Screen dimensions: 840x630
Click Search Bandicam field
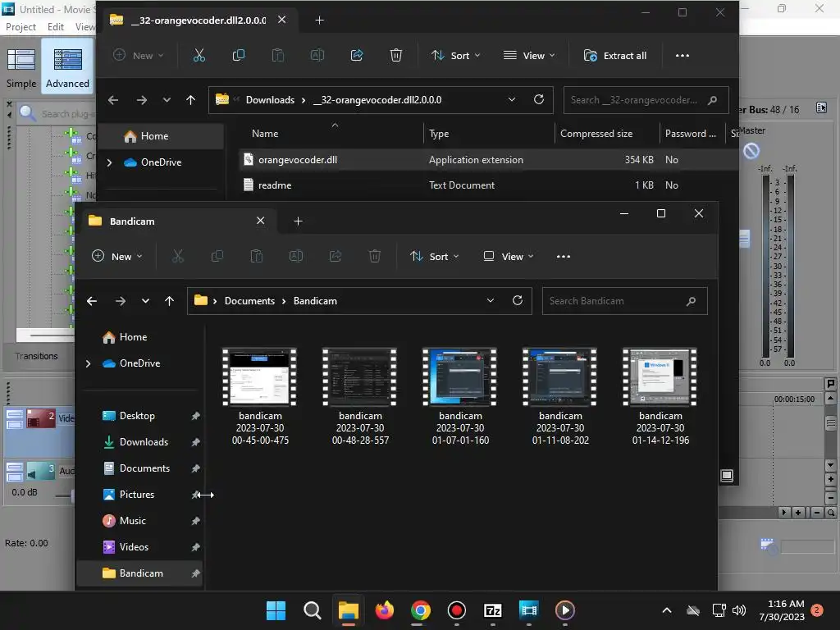coord(624,301)
